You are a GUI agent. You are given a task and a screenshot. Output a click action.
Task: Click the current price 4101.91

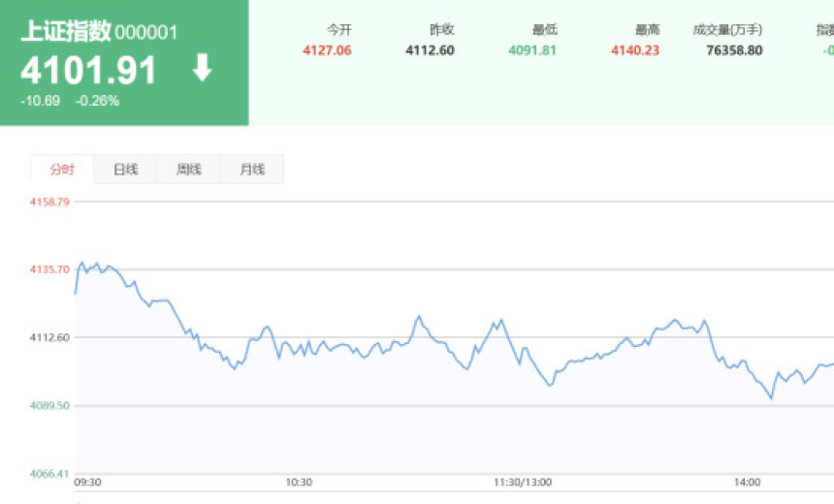(88, 71)
